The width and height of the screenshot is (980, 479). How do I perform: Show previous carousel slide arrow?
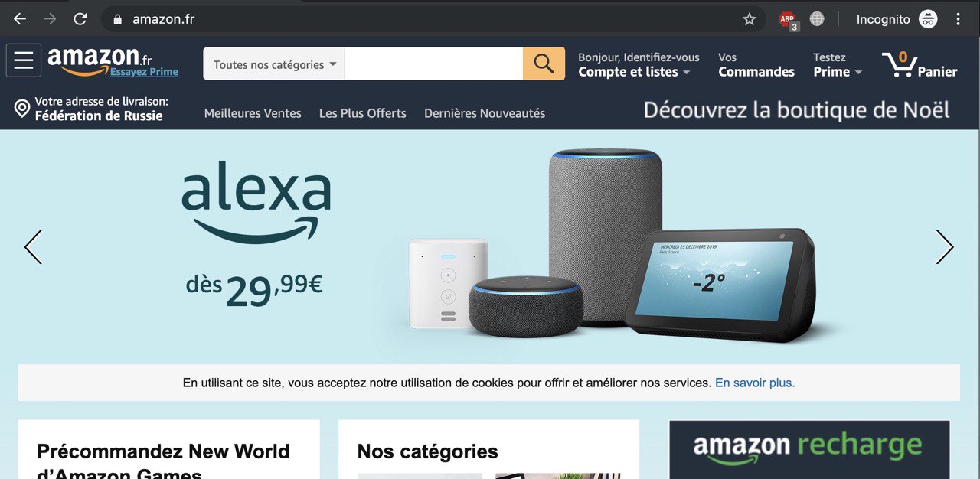33,247
